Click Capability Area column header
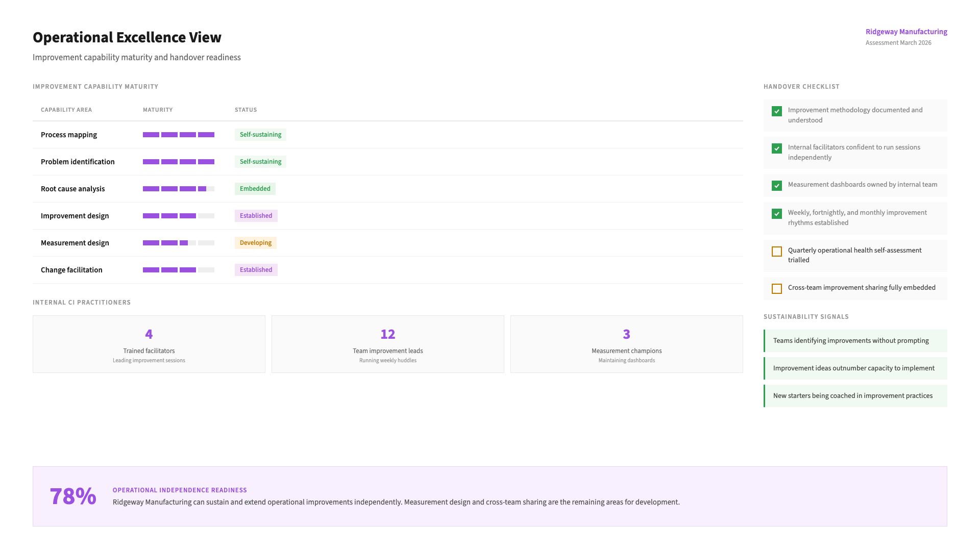 66,110
